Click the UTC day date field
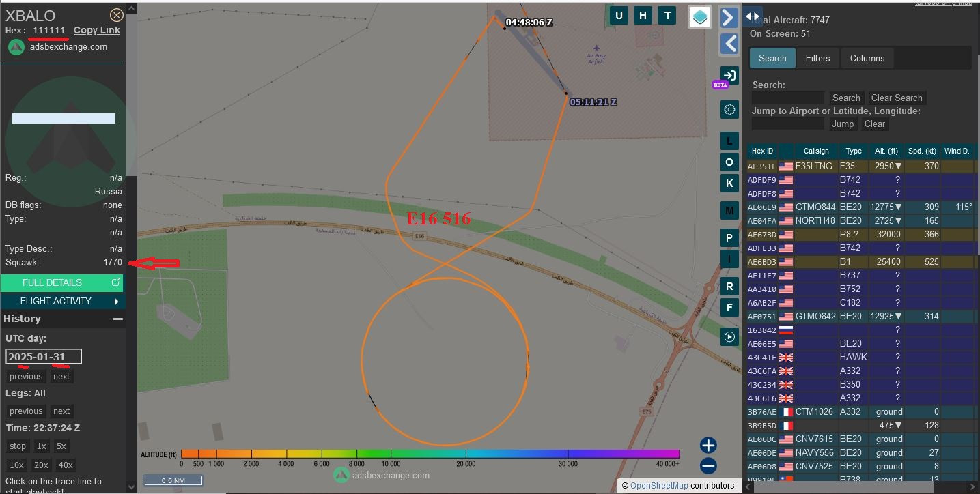The height and width of the screenshot is (494, 980). pyautogui.click(x=44, y=357)
